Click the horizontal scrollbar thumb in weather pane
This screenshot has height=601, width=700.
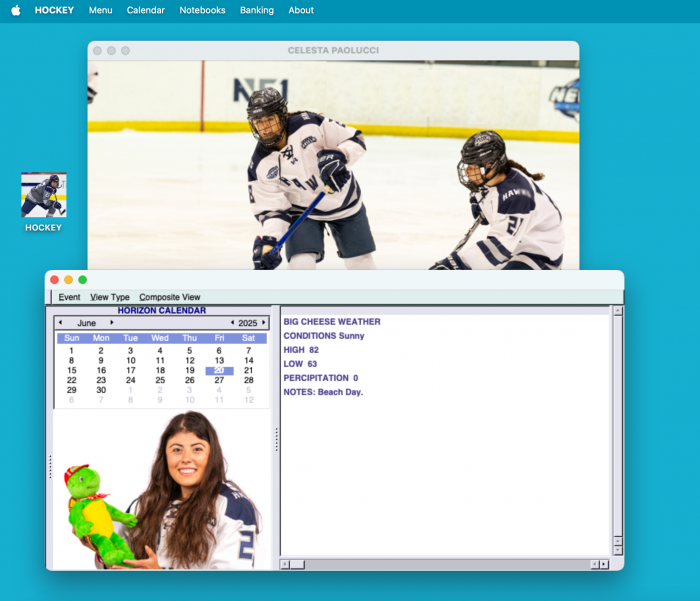click(297, 564)
